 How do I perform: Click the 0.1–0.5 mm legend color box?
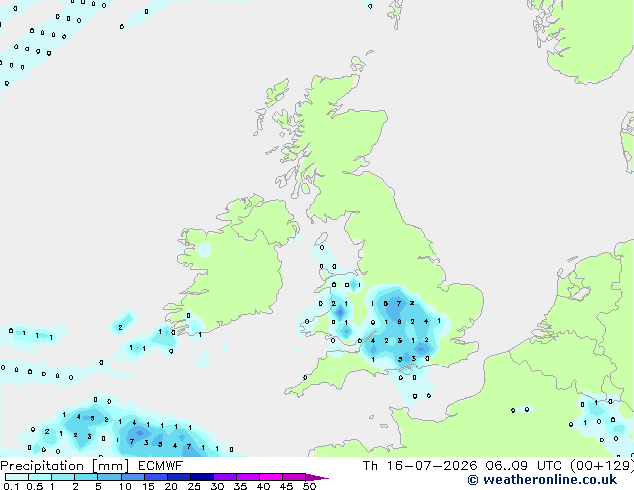[17, 477]
